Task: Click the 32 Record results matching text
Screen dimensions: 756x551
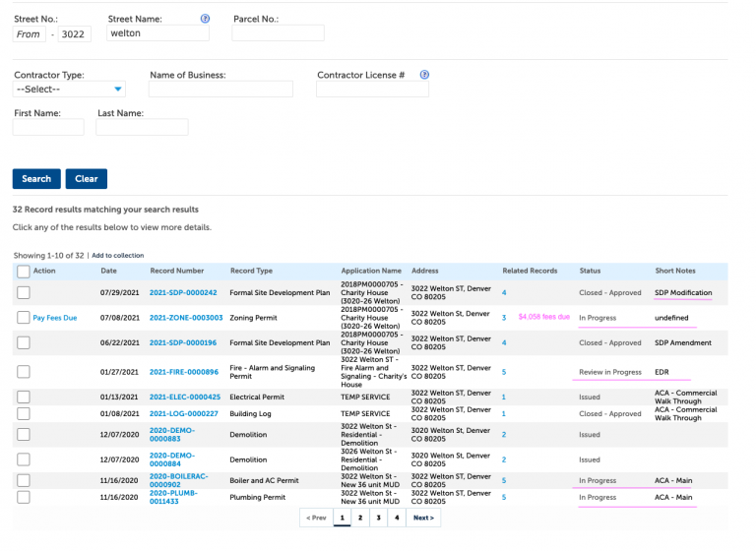Action: pos(105,210)
